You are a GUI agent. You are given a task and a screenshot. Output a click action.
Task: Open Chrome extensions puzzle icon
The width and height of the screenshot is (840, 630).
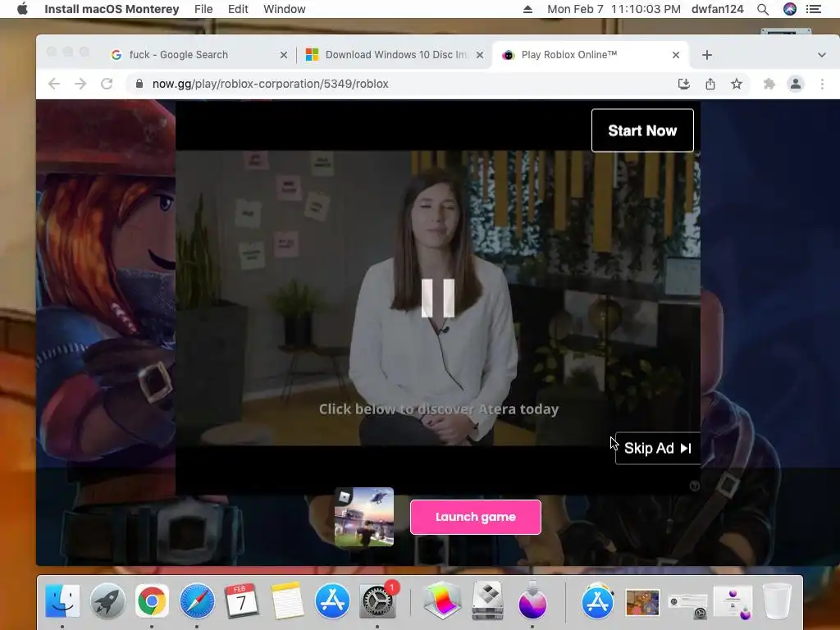coord(769,84)
